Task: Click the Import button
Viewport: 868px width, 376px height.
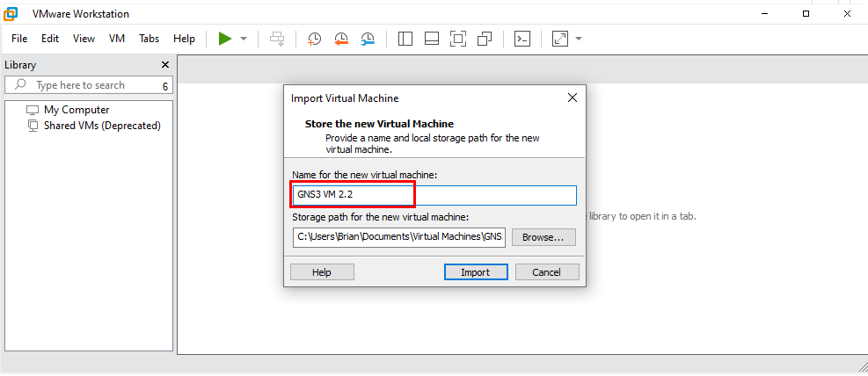Action: (x=476, y=272)
